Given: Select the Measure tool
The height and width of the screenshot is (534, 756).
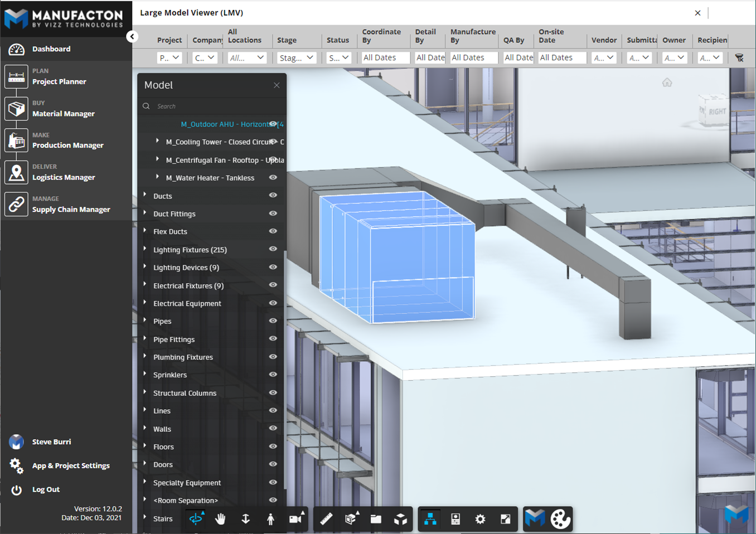Looking at the screenshot, I should (x=326, y=519).
